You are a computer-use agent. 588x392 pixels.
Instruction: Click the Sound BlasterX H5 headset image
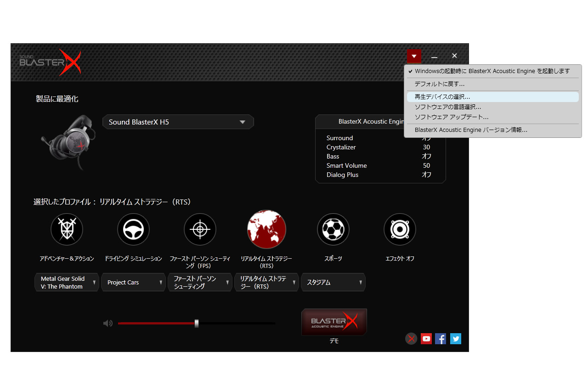[68, 142]
